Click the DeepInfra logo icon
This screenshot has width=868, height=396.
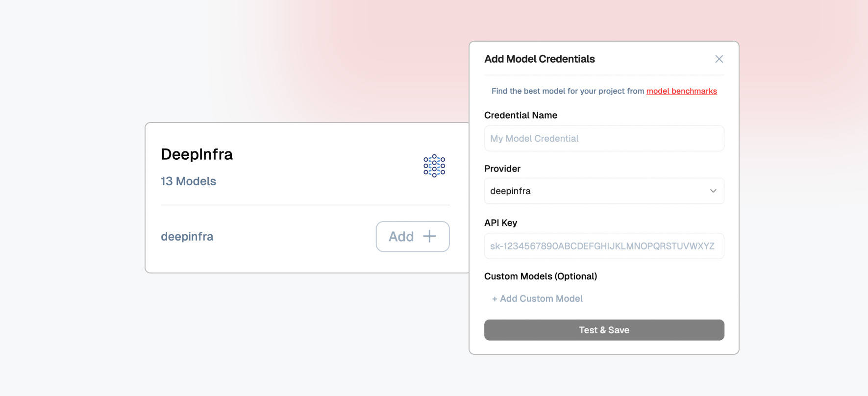434,166
